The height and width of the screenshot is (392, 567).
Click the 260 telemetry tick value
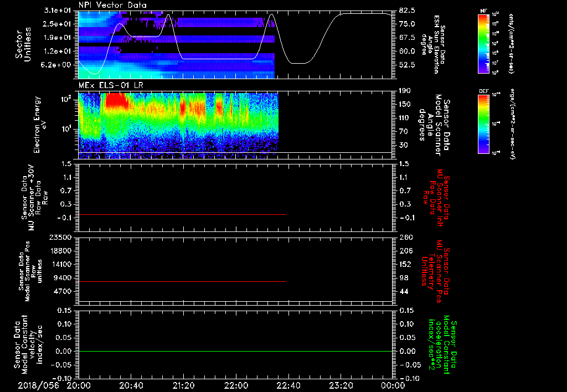click(406, 237)
